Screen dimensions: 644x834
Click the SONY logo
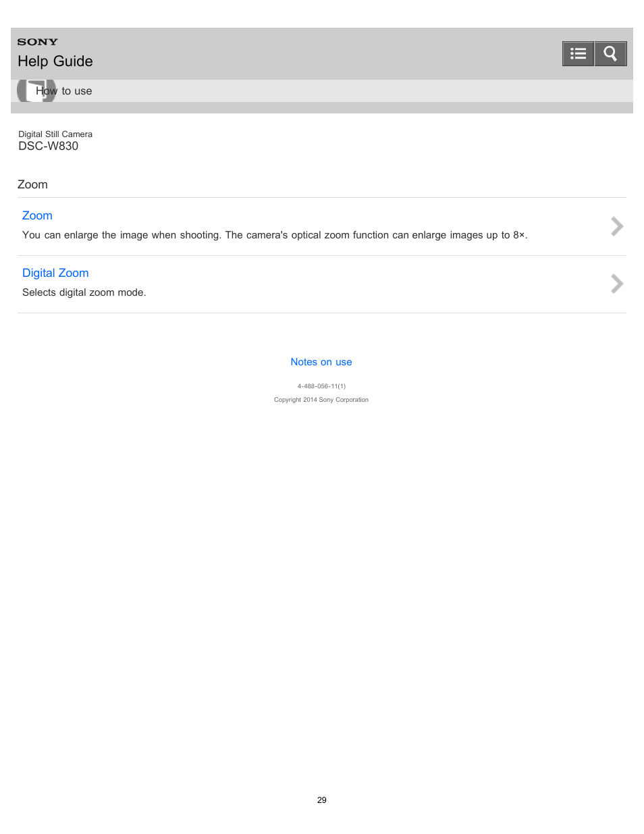click(38, 42)
